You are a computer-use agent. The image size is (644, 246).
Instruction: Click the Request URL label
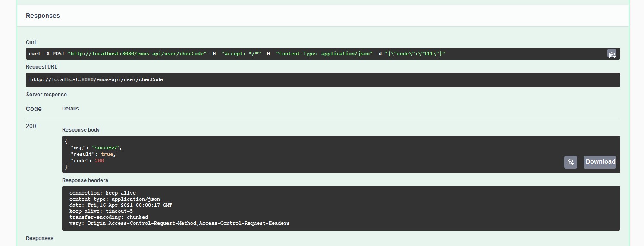coord(41,67)
